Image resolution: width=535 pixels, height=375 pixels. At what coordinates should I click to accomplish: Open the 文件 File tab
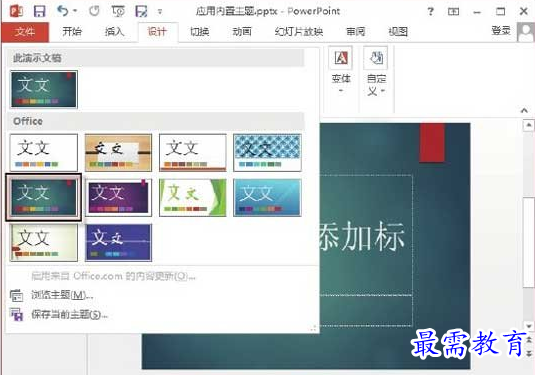coord(25,32)
